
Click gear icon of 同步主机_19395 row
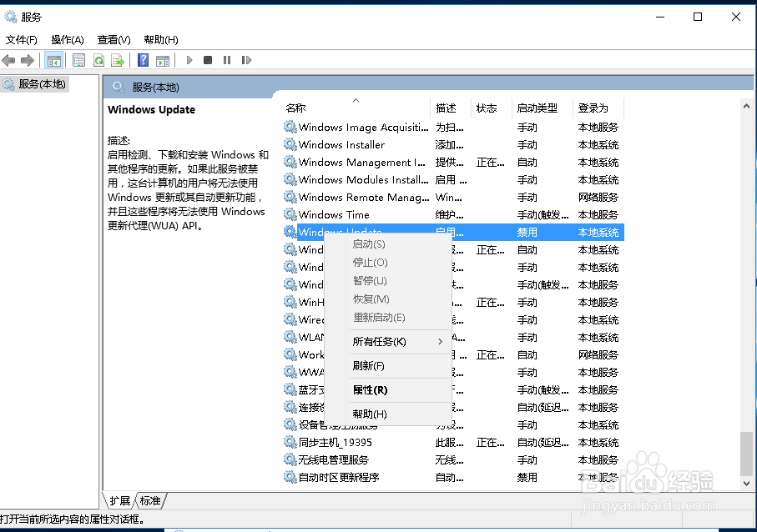[290, 442]
